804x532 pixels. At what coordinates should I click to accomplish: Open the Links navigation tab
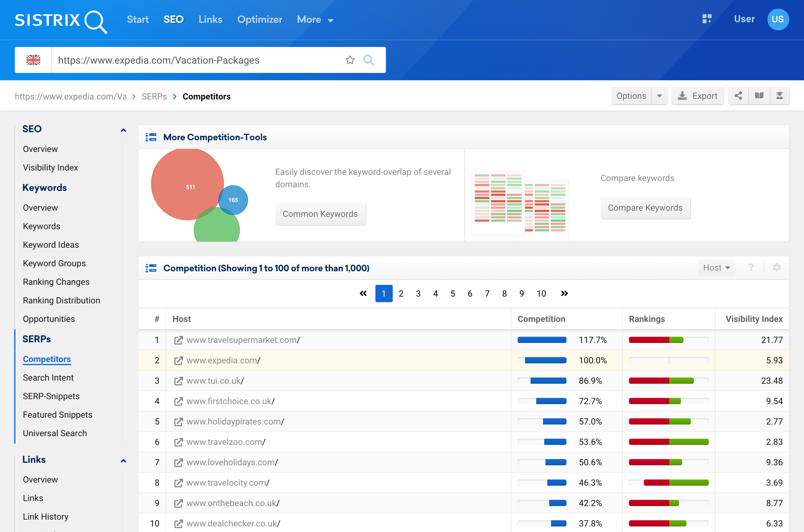211,20
